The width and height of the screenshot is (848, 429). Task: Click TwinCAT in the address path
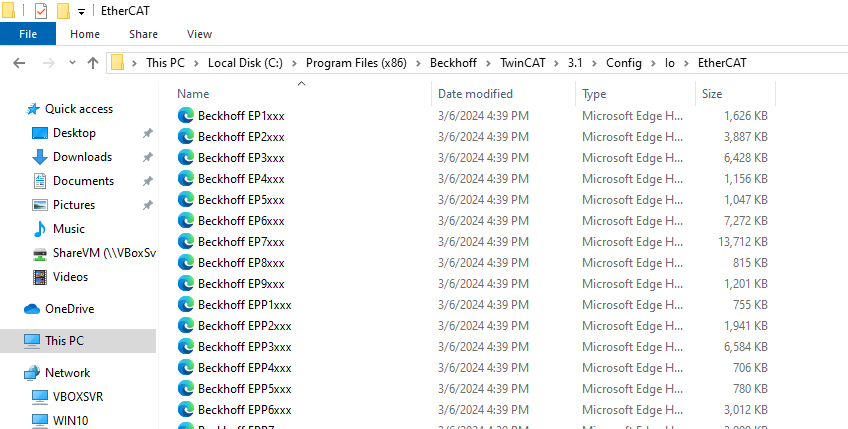coord(523,63)
